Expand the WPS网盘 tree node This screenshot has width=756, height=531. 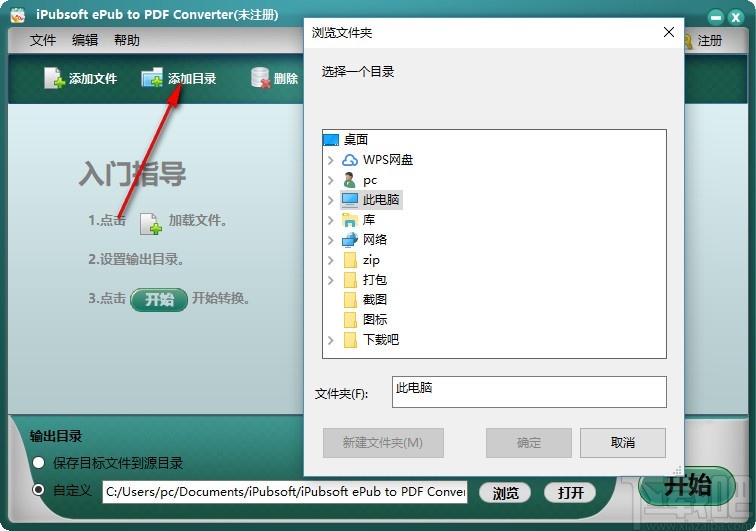pyautogui.click(x=331, y=160)
